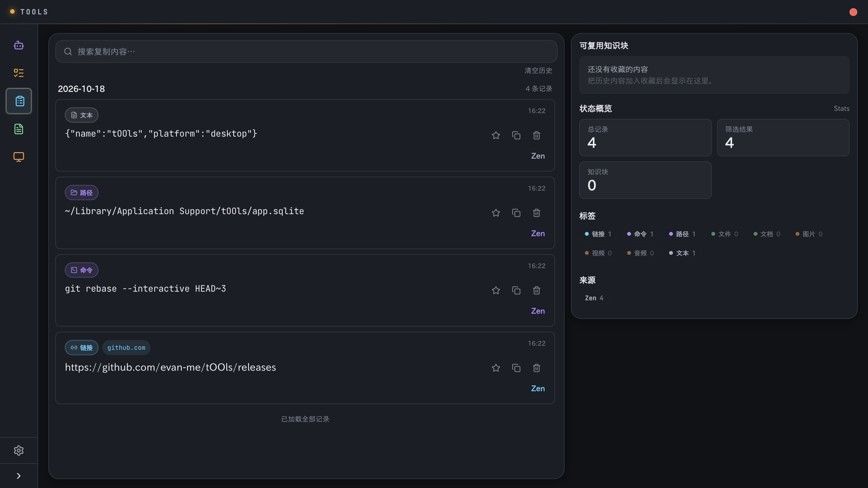The height and width of the screenshot is (488, 868).
Task: Filter by the 链接 tag
Action: [598, 234]
